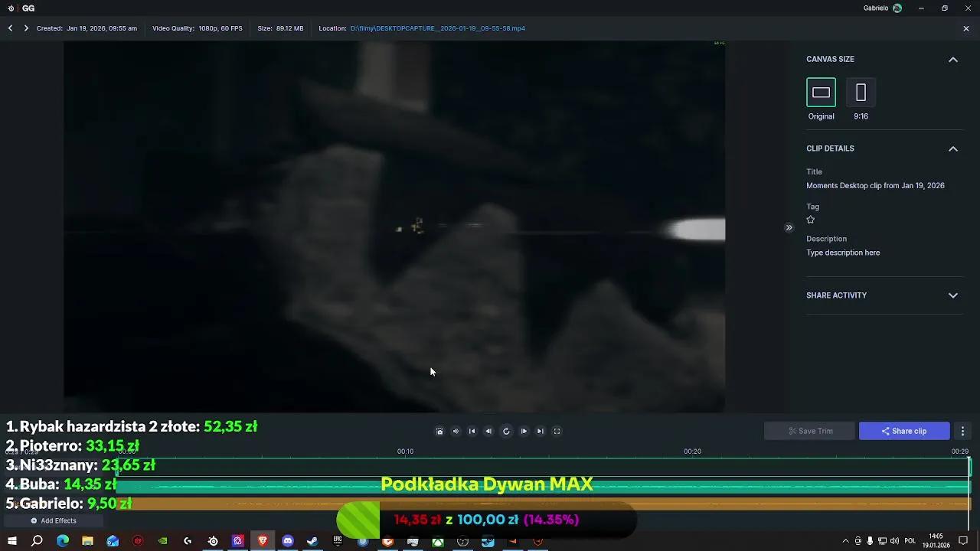The height and width of the screenshot is (551, 980).
Task: Take a snapshot of the current frame
Action: (x=439, y=431)
